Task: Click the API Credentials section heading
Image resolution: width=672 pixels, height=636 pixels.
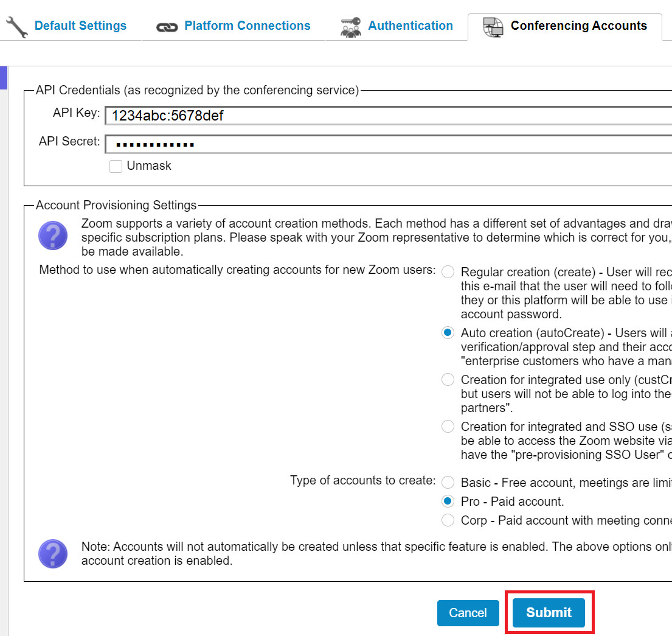Action: tap(197, 90)
